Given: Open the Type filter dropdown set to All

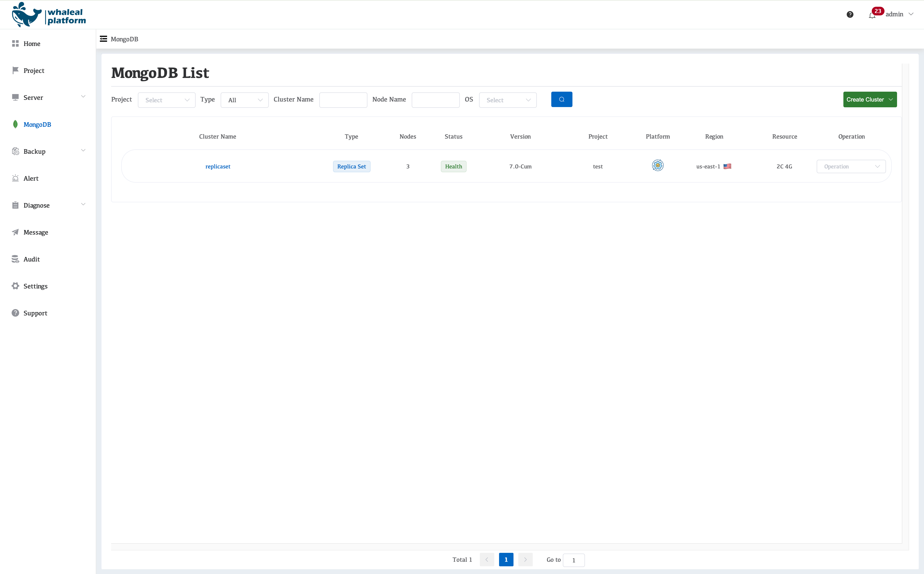Looking at the screenshot, I should 244,100.
